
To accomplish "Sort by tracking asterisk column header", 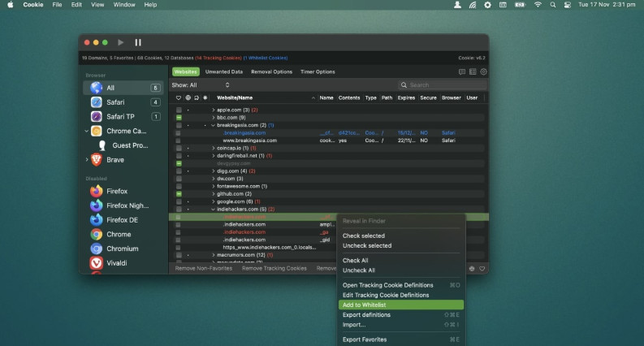I will click(205, 97).
